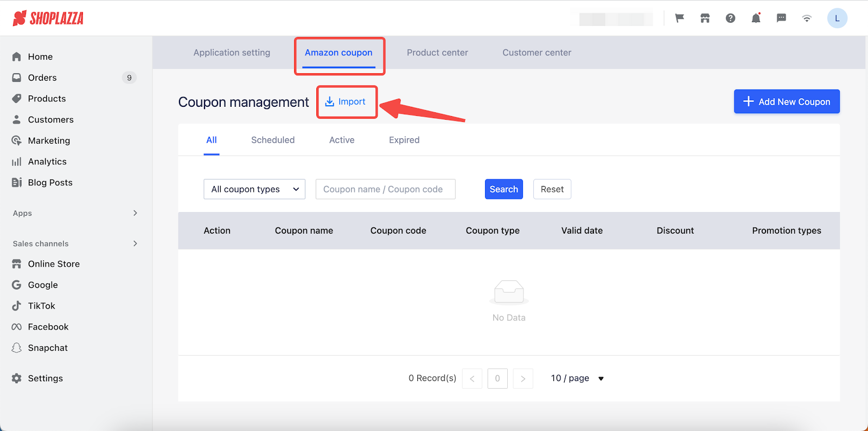
Task: Click the Coupon name / code field
Action: click(386, 189)
